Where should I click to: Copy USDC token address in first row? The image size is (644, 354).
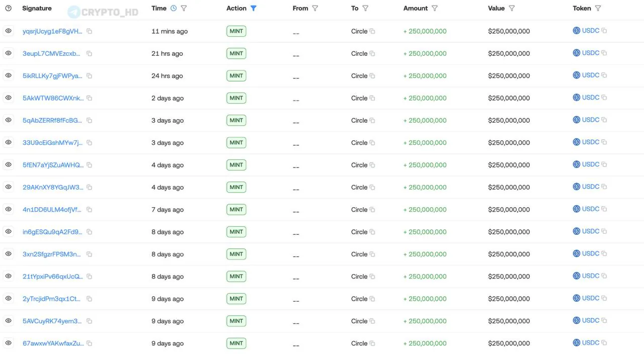point(604,31)
